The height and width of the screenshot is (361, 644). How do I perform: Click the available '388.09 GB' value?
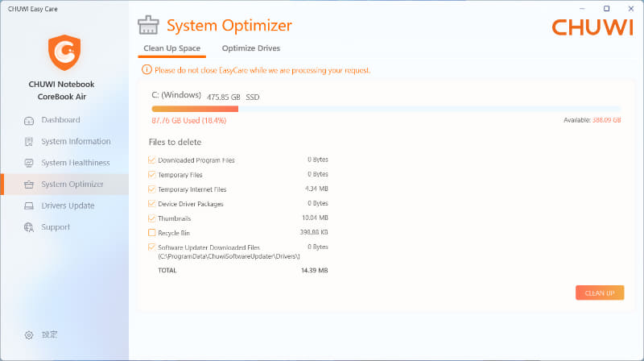click(x=607, y=120)
